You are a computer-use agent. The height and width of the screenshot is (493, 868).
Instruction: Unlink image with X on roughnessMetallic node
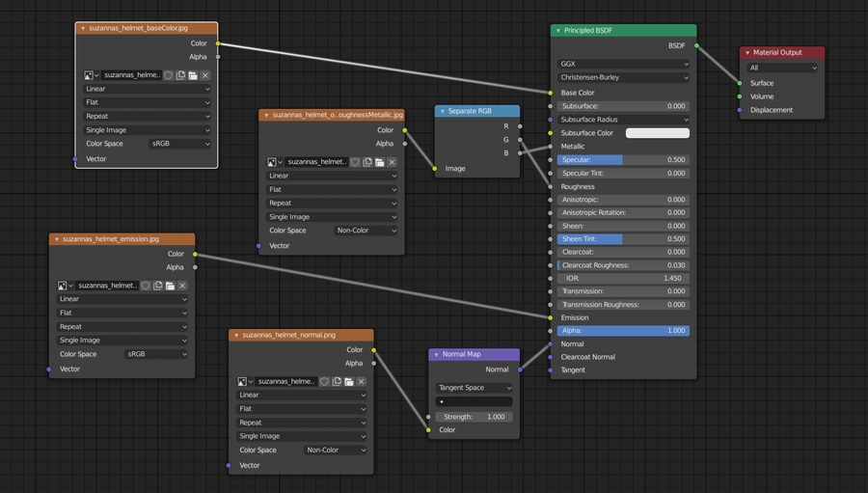(x=392, y=162)
